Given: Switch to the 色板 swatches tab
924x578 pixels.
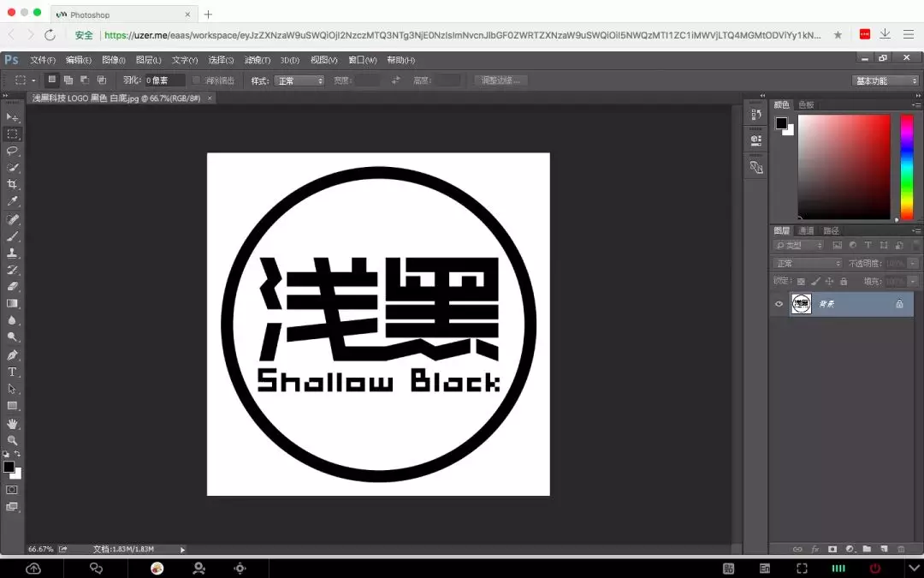Looking at the screenshot, I should coord(806,105).
